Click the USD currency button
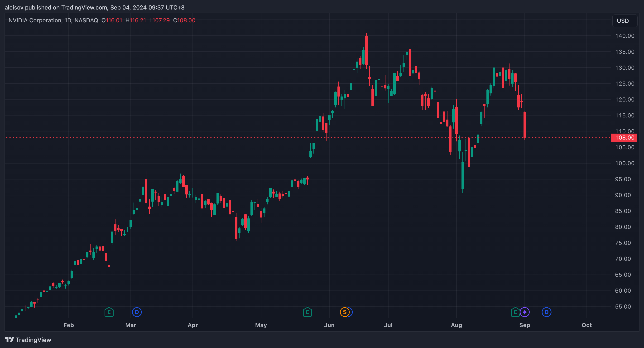Screen dimensions: 644x348 625,21
